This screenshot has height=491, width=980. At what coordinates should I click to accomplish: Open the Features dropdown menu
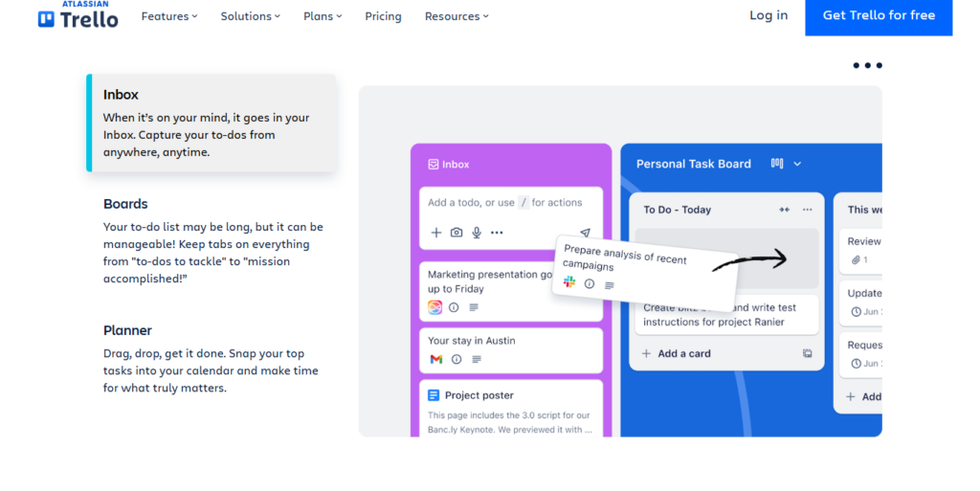[168, 16]
